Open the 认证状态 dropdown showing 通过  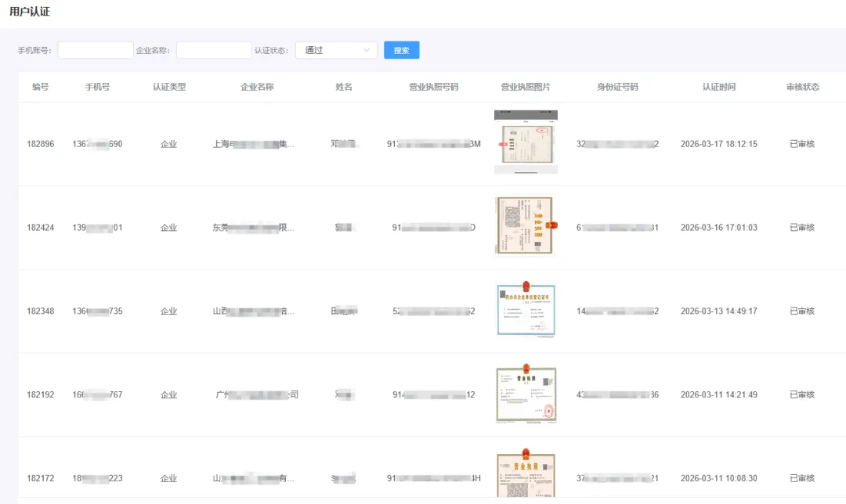tap(335, 50)
